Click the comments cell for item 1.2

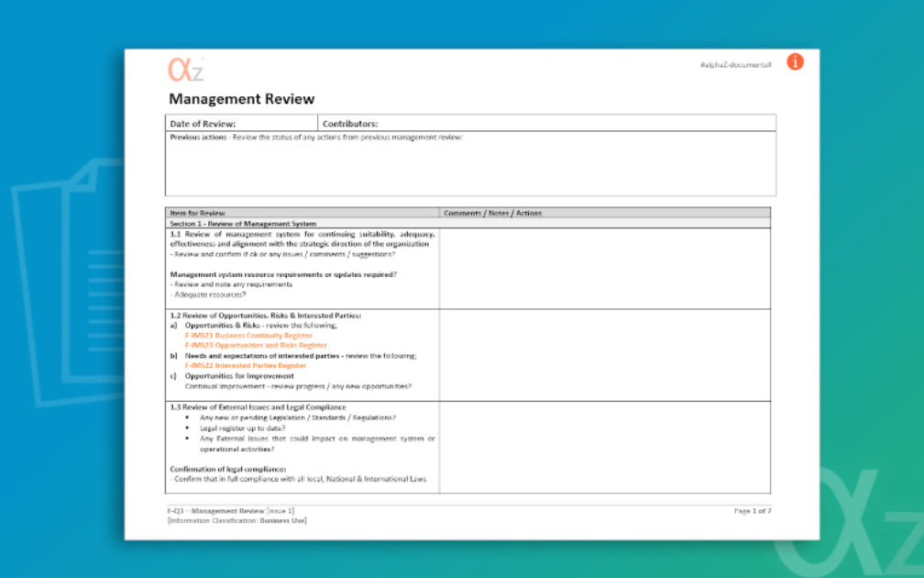click(x=605, y=355)
